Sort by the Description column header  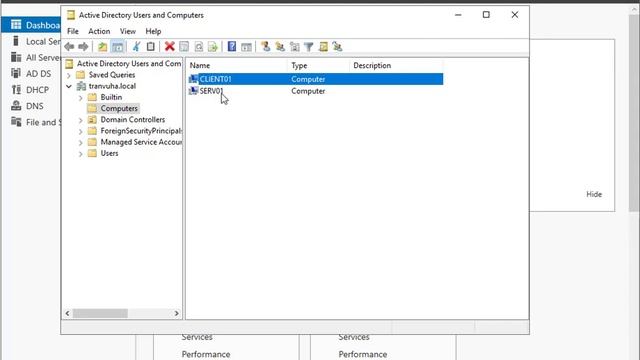[x=396, y=65]
